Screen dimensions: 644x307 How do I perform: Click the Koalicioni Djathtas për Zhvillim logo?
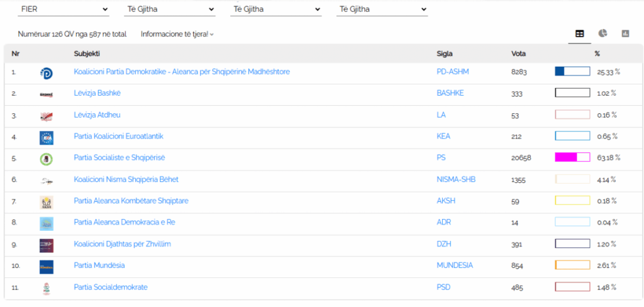click(x=47, y=245)
